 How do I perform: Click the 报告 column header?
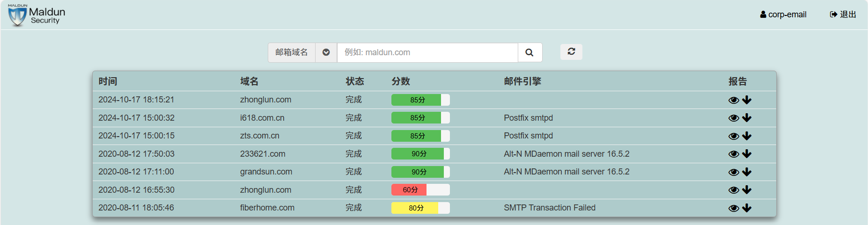(x=738, y=81)
